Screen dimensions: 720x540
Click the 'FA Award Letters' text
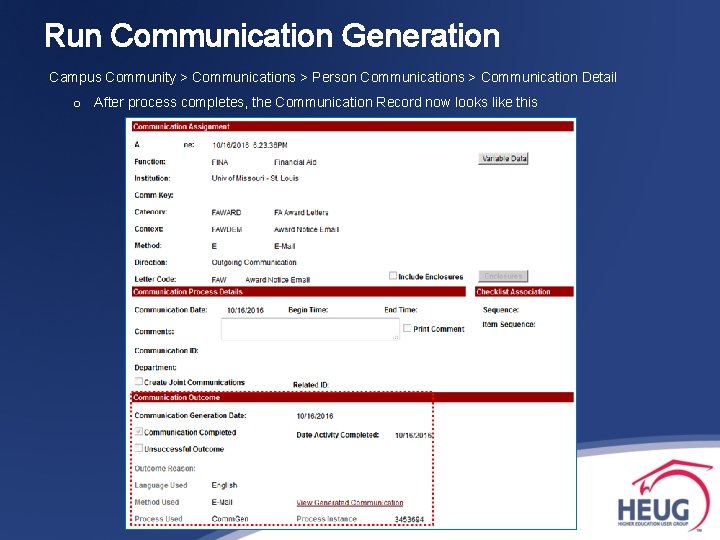(301, 213)
